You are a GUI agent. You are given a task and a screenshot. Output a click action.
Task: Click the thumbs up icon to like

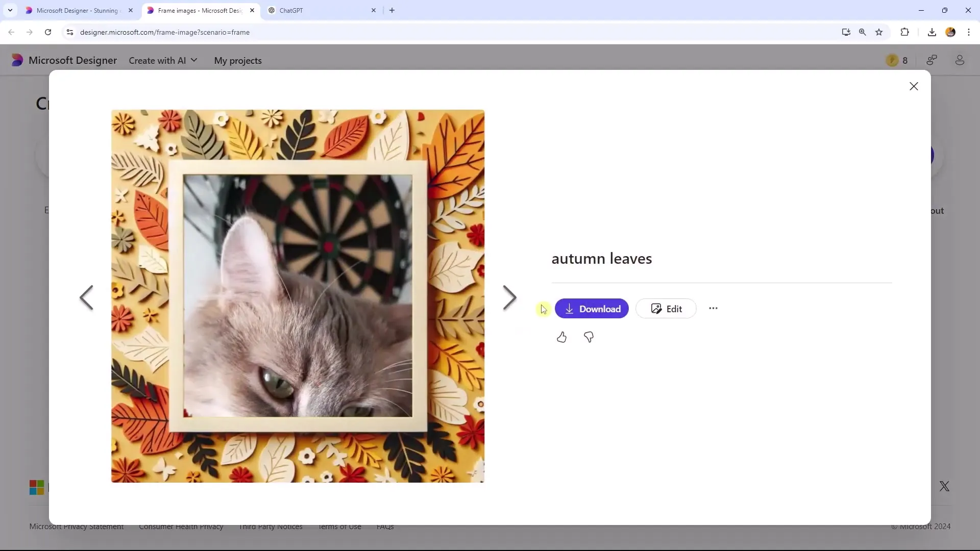pyautogui.click(x=561, y=337)
